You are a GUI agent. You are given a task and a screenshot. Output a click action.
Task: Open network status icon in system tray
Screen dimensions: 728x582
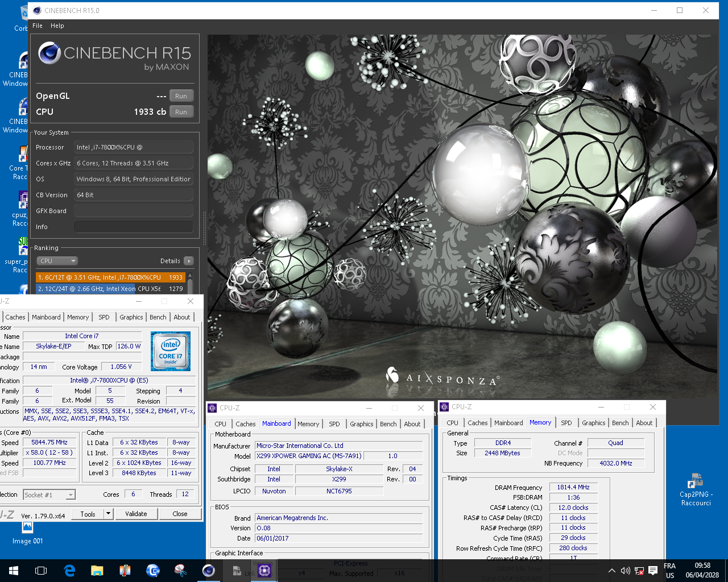[639, 571]
